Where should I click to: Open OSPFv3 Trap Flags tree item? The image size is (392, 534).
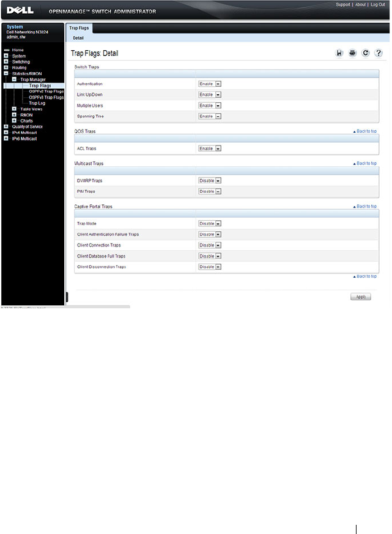point(46,97)
